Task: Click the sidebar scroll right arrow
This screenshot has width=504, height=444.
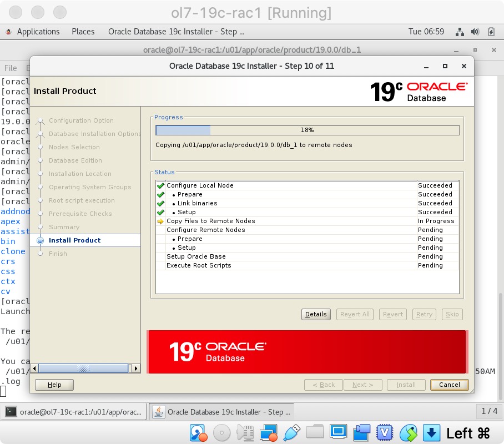Action: 136,369
